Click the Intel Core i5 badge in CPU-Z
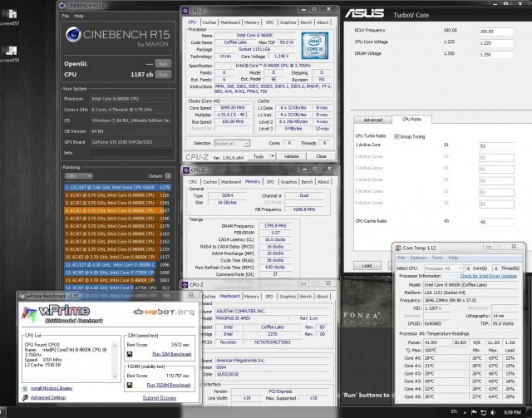Screen dimensions: 532x418 [314, 46]
